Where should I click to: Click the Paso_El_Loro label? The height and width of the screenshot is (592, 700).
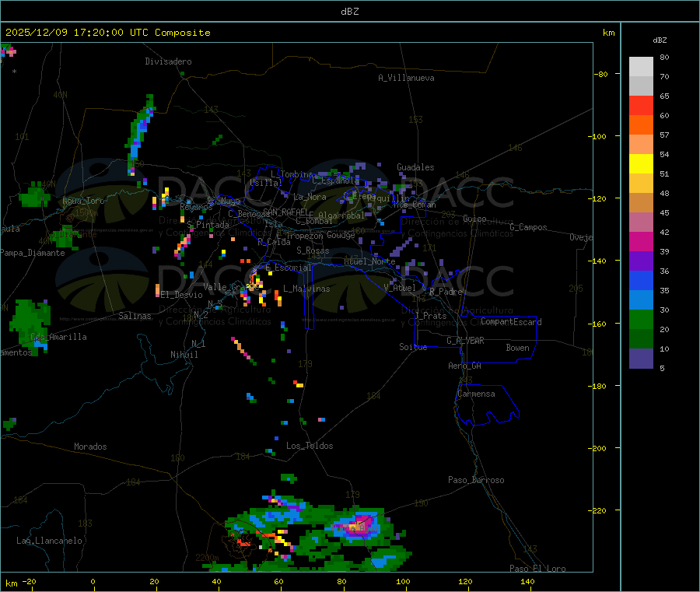(538, 569)
